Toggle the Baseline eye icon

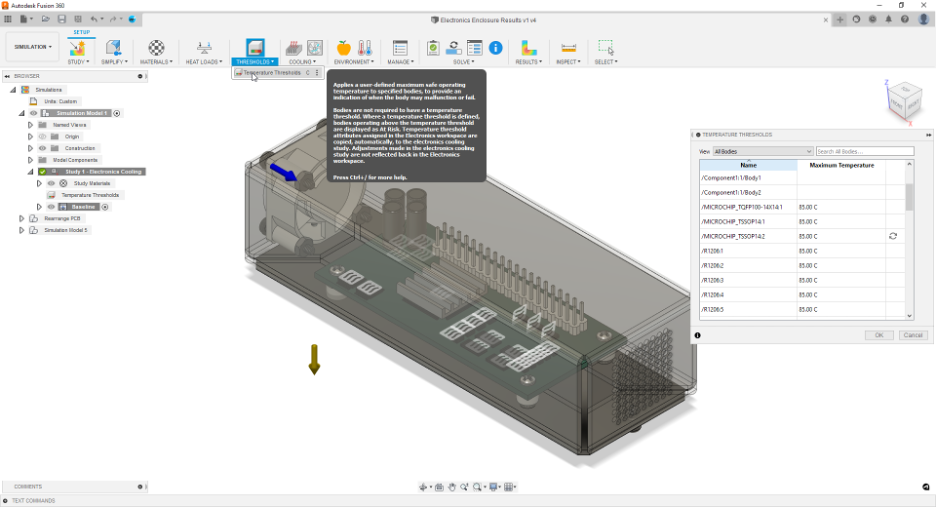50,207
